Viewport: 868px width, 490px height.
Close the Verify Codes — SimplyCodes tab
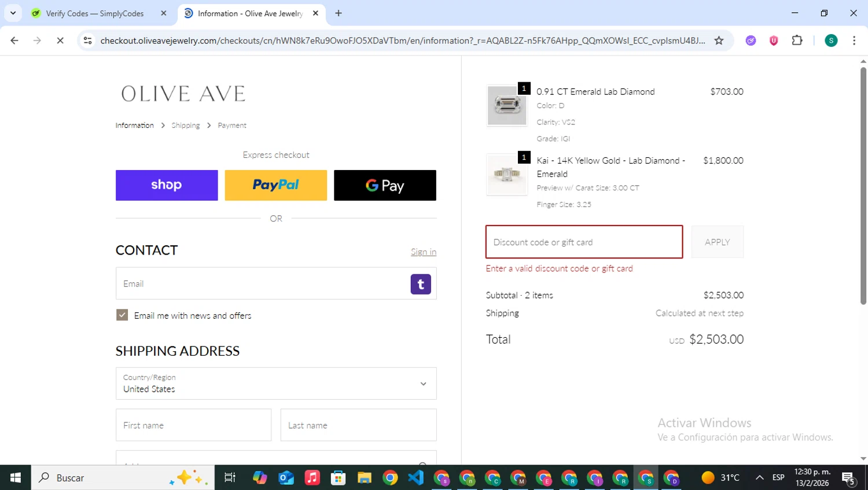click(x=164, y=13)
